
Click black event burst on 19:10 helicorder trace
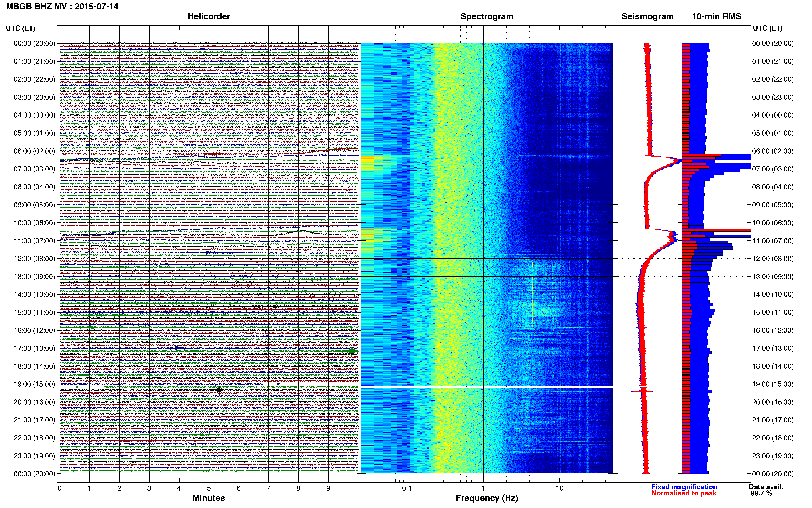(220, 390)
